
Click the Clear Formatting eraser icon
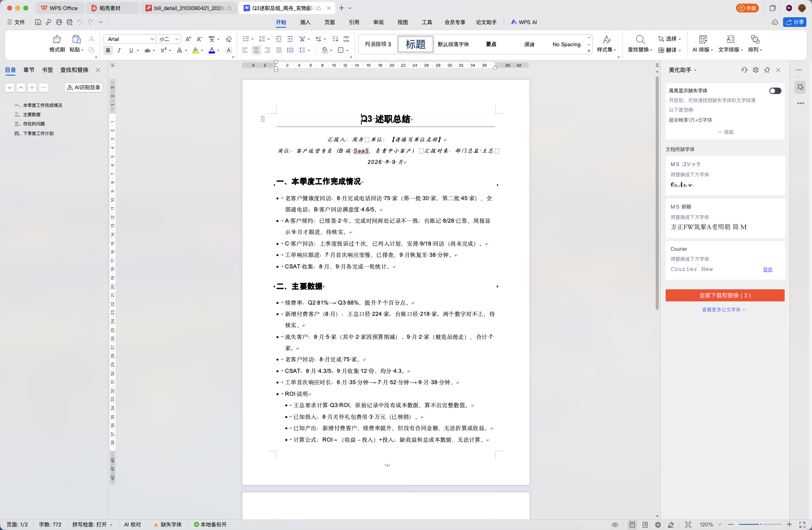[229, 39]
